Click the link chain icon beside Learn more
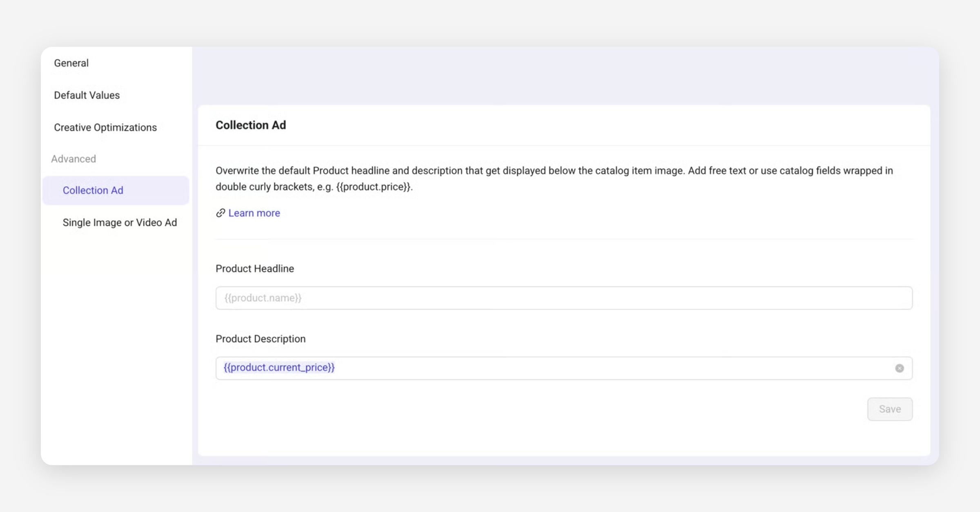 click(x=220, y=213)
